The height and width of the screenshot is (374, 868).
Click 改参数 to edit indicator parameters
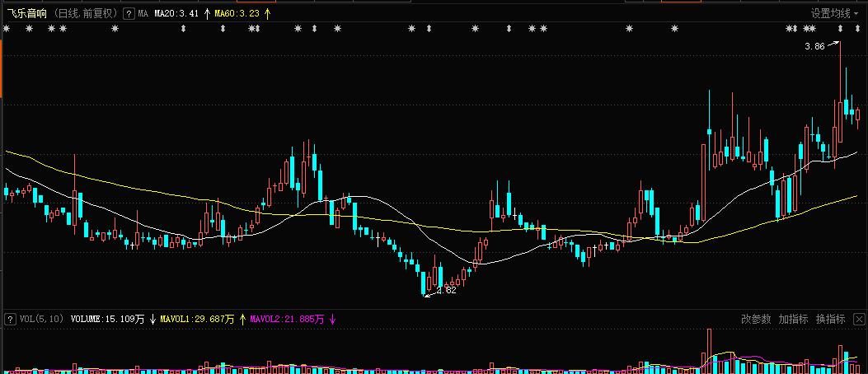click(756, 320)
